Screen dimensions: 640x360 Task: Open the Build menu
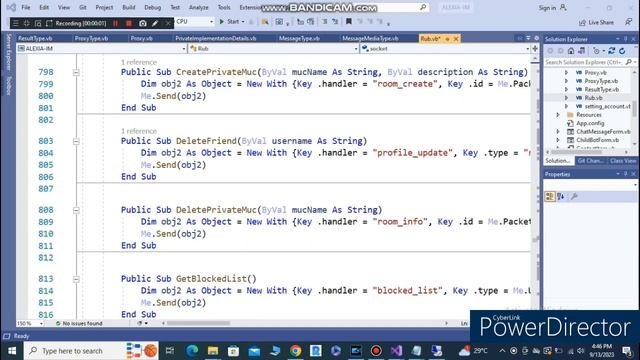pyautogui.click(x=129, y=7)
